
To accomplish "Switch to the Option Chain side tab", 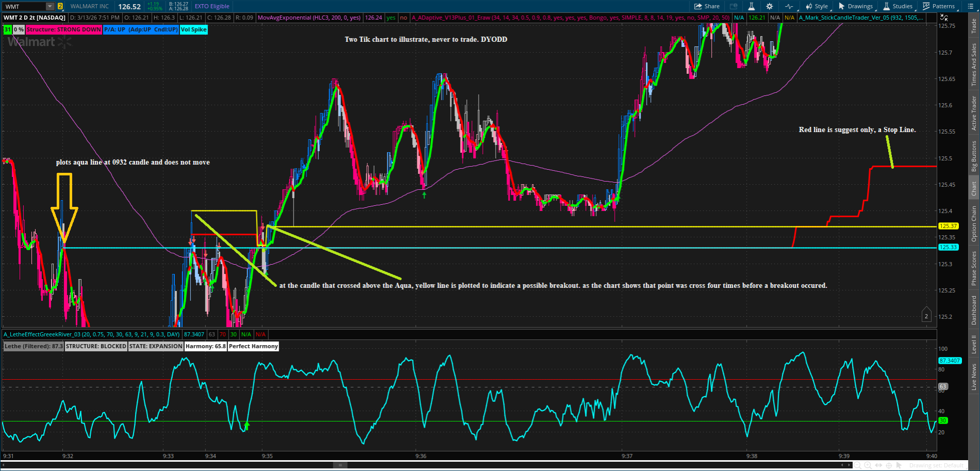I will coord(974,223).
